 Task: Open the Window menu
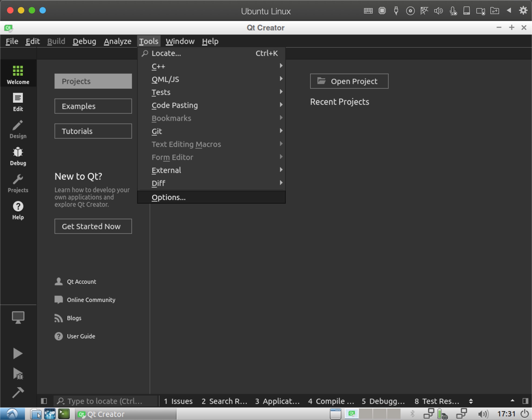(180, 41)
